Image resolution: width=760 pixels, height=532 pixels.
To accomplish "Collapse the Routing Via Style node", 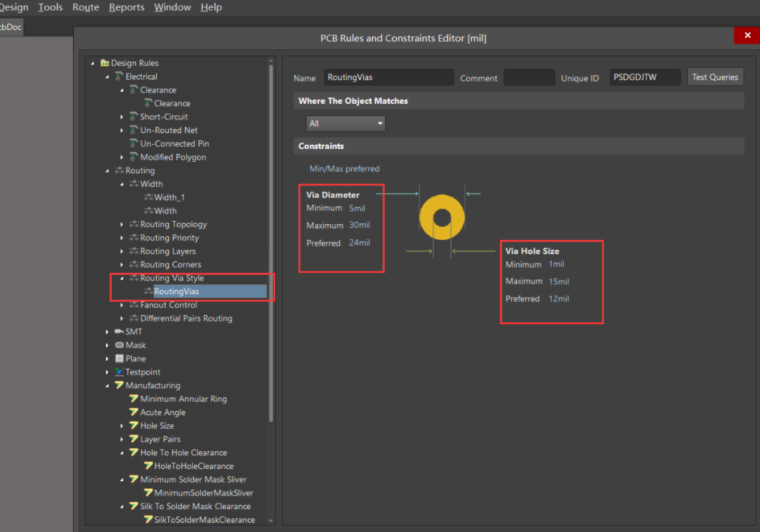I will [x=122, y=278].
